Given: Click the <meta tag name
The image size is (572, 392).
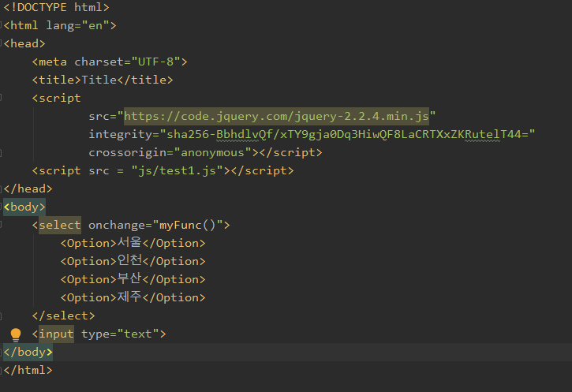Looking at the screenshot, I should [x=49, y=62].
